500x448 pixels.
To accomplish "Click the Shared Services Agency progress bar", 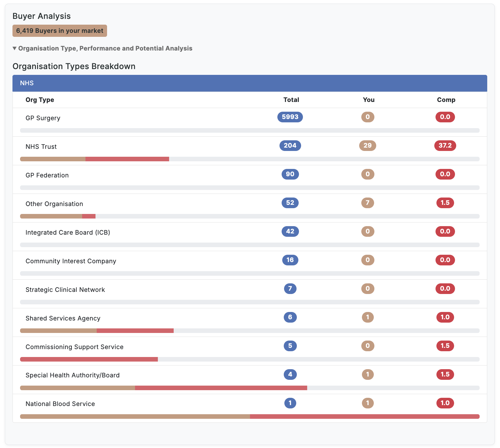I will tap(250, 331).
